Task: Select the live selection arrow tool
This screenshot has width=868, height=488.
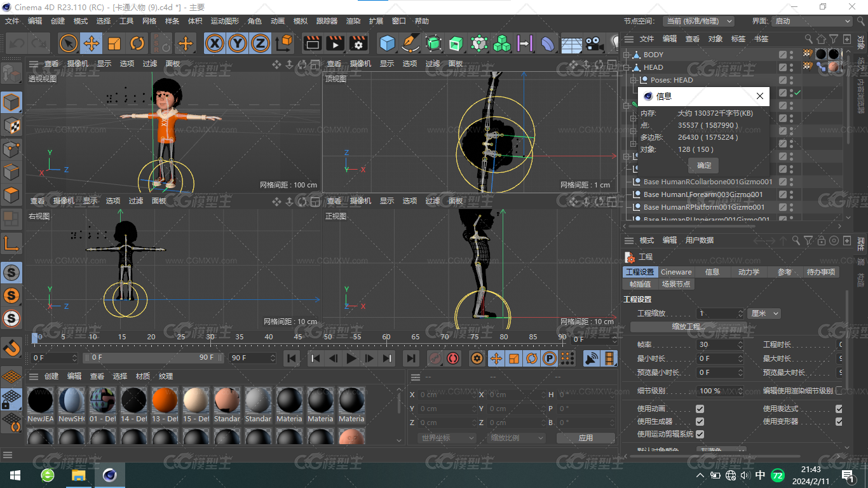Action: [69, 43]
